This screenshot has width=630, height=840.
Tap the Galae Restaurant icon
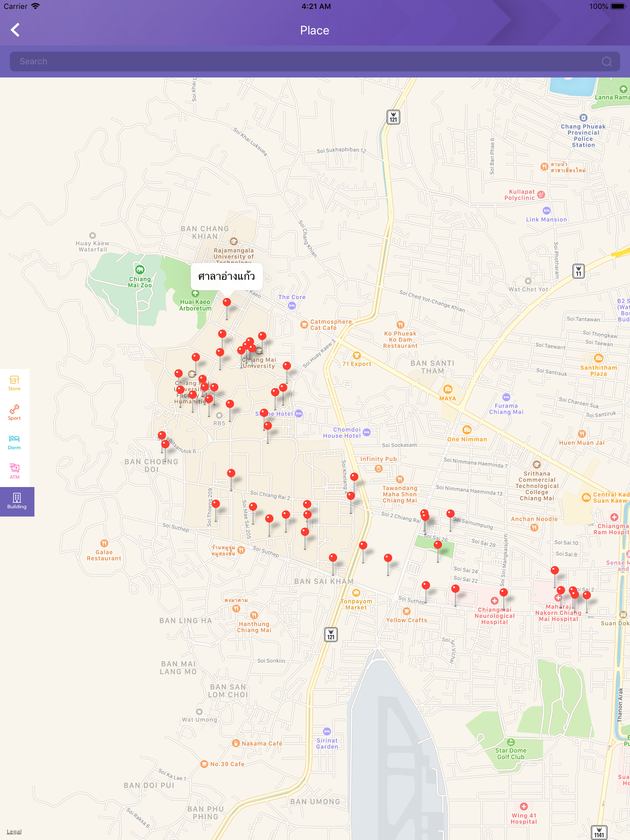[x=104, y=543]
